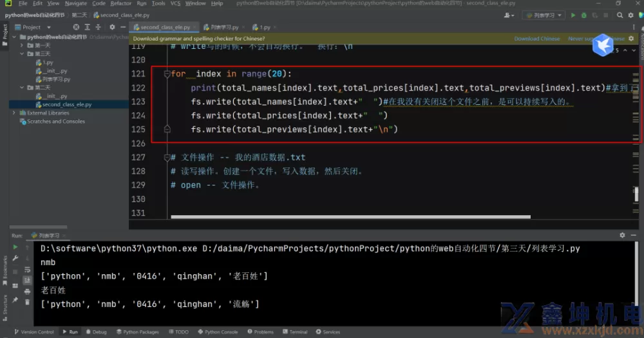The height and width of the screenshot is (338, 644).
Task: Stop process in Run panel sidebar
Action: (15, 272)
